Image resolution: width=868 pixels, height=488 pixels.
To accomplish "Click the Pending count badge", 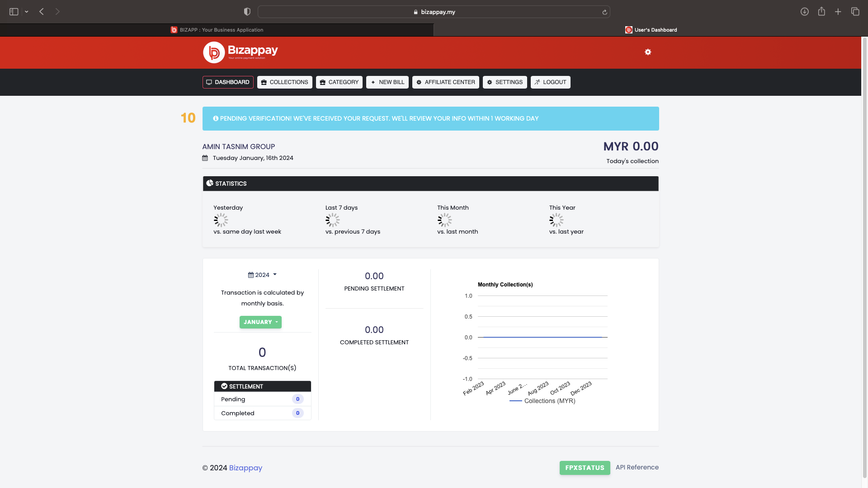I will tap(297, 399).
